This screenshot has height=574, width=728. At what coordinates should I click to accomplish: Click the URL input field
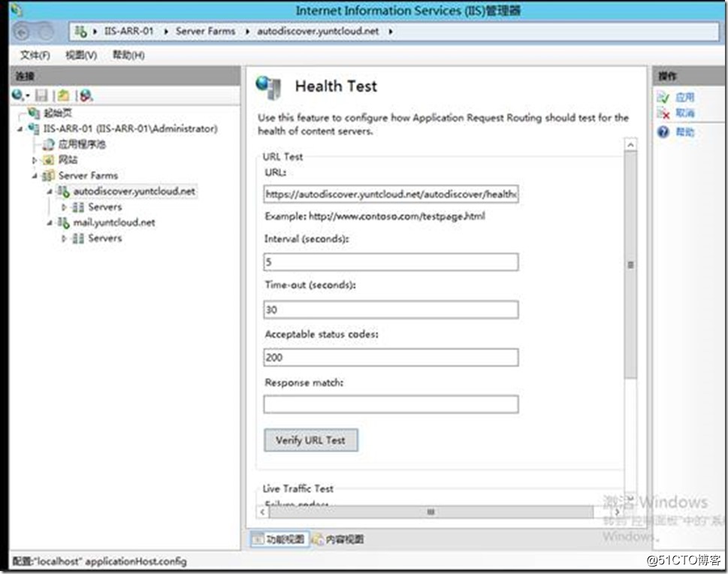tap(391, 194)
